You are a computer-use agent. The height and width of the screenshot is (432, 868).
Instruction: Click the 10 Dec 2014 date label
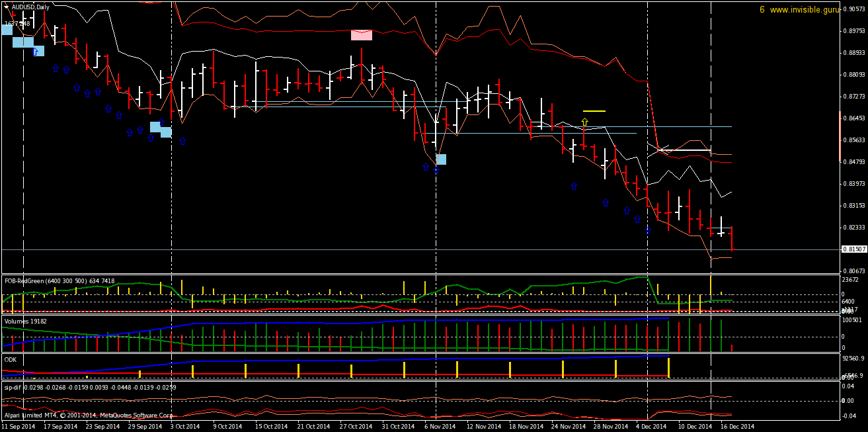coord(695,427)
